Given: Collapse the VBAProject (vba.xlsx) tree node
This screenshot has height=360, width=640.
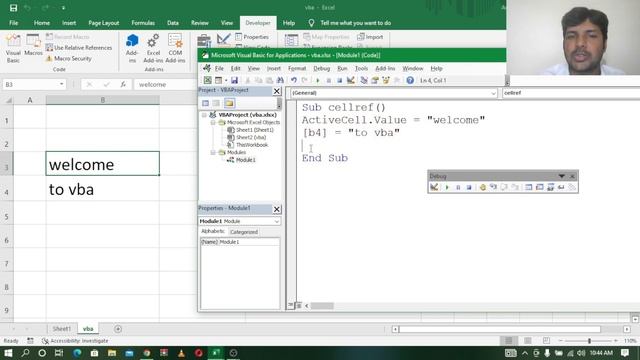Looking at the screenshot, I should pyautogui.click(x=204, y=115).
